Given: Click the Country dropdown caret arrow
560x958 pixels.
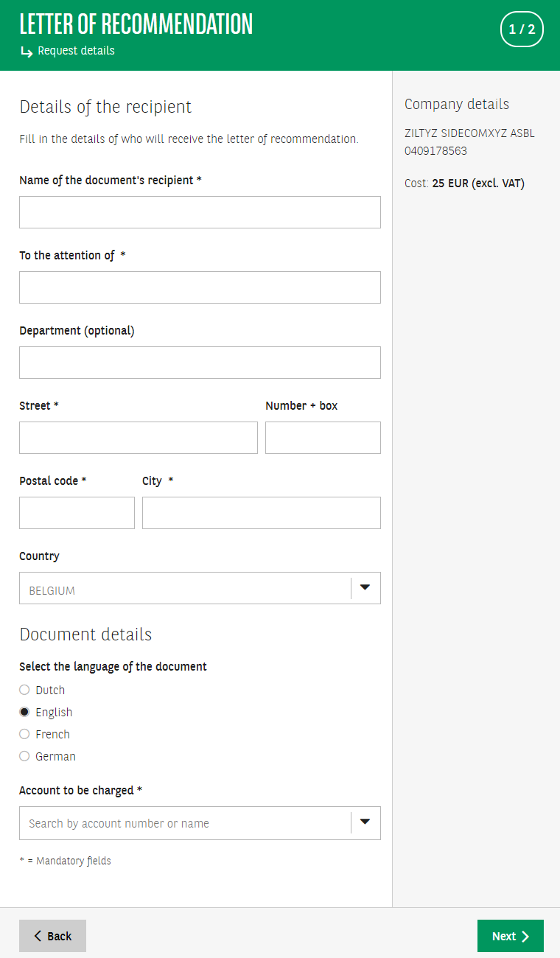Looking at the screenshot, I should point(365,588).
